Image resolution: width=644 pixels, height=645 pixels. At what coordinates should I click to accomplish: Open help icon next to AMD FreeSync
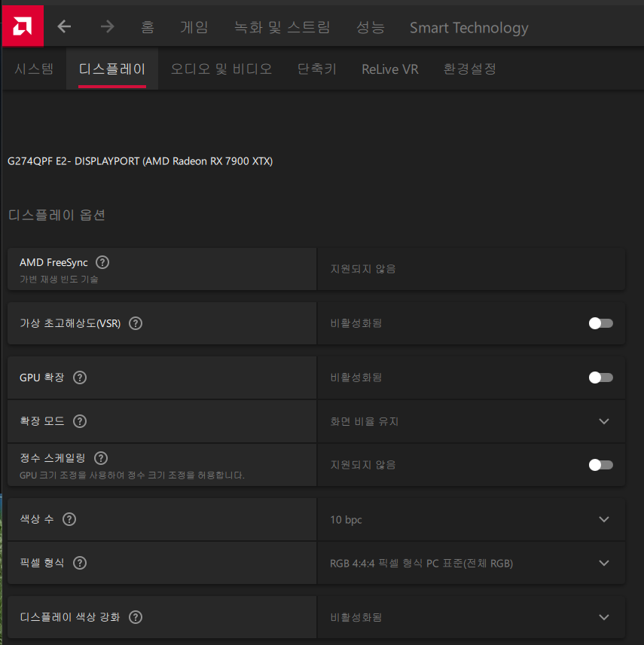[x=102, y=263]
